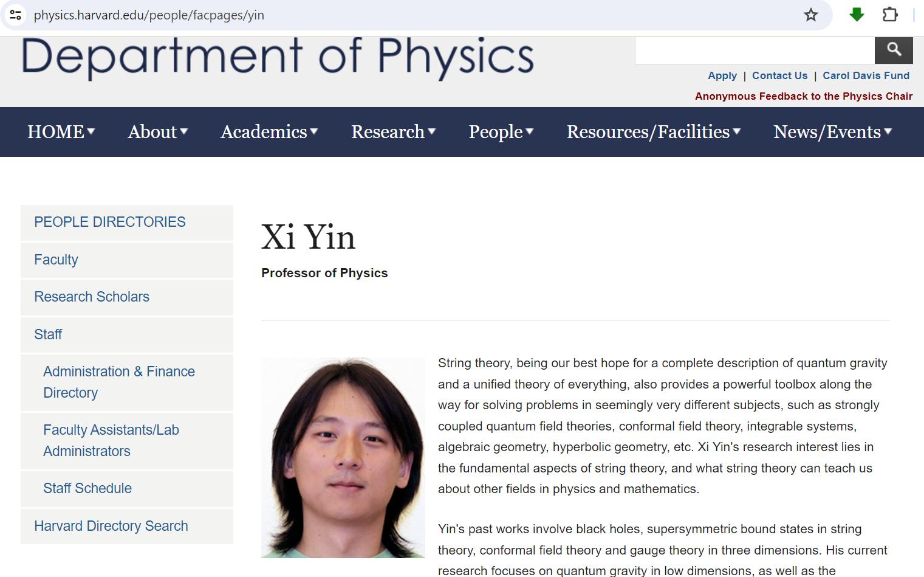Open the News/Events menu

click(832, 132)
